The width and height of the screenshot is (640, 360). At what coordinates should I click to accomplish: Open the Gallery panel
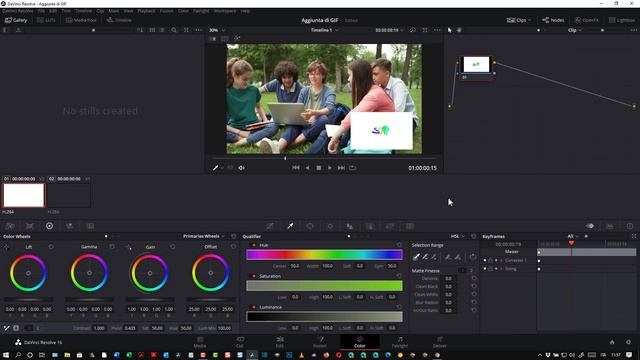pos(16,20)
